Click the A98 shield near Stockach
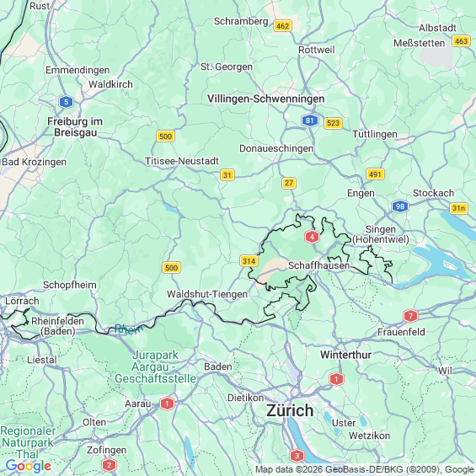Screen dimensions: 476x476 click(x=400, y=206)
